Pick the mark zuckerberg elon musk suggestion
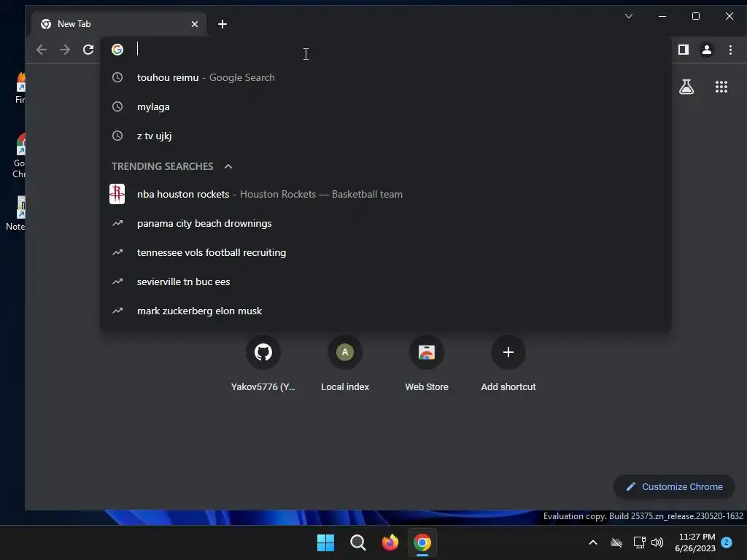Viewport: 747px width, 560px height. point(385,311)
